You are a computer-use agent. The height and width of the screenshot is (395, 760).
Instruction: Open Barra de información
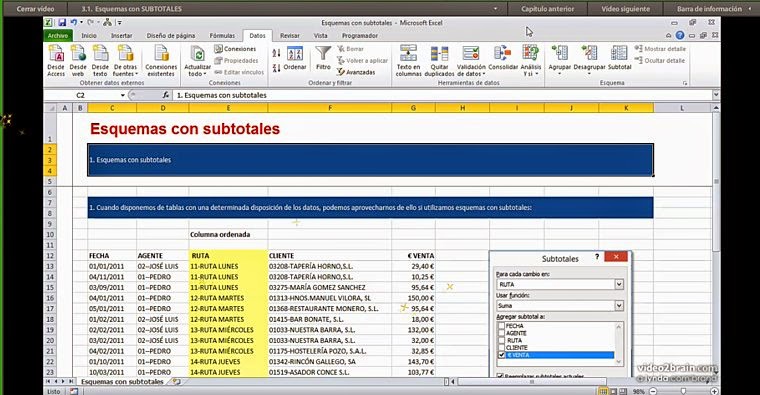(710, 9)
